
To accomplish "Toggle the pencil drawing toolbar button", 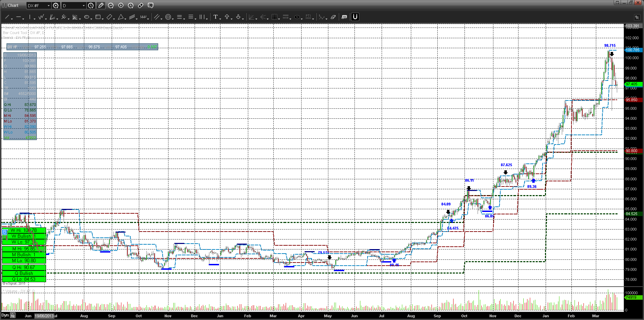I will [101, 6].
